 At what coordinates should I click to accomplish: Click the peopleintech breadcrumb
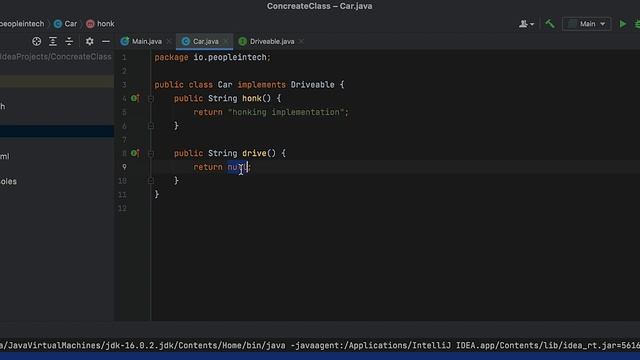tap(22, 24)
